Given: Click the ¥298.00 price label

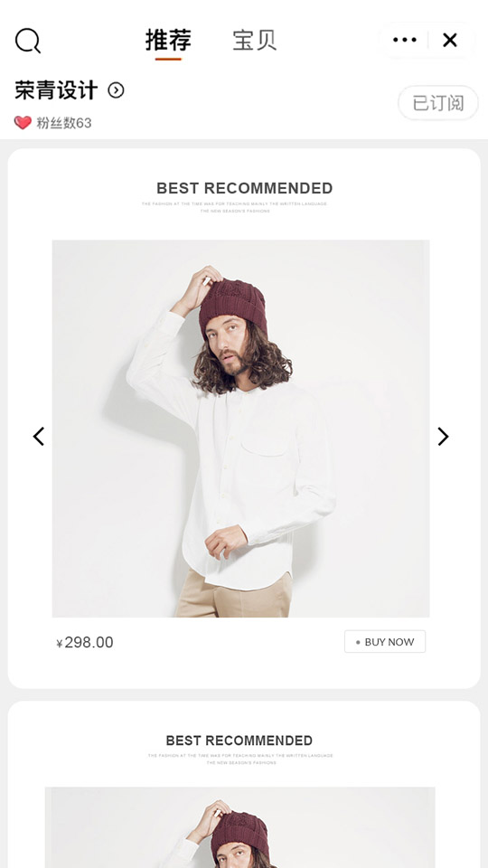Looking at the screenshot, I should (85, 642).
